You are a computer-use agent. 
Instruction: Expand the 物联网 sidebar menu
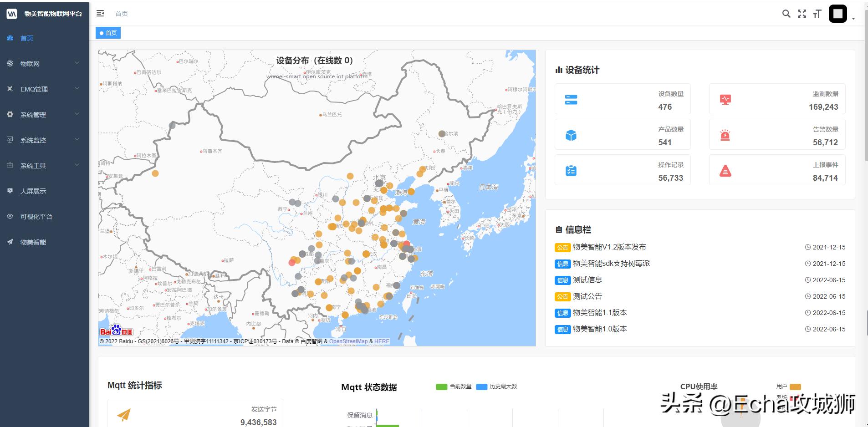[x=30, y=63]
